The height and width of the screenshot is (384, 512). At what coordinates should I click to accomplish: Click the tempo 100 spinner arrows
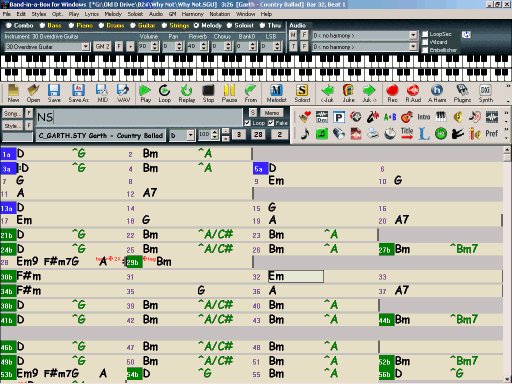click(x=215, y=135)
